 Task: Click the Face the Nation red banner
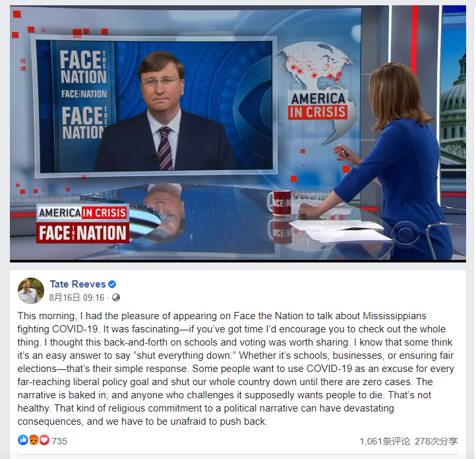(x=83, y=233)
